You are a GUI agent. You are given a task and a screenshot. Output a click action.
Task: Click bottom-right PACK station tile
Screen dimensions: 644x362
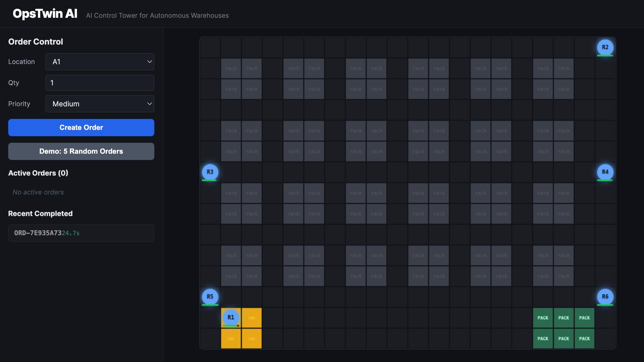pyautogui.click(x=584, y=339)
